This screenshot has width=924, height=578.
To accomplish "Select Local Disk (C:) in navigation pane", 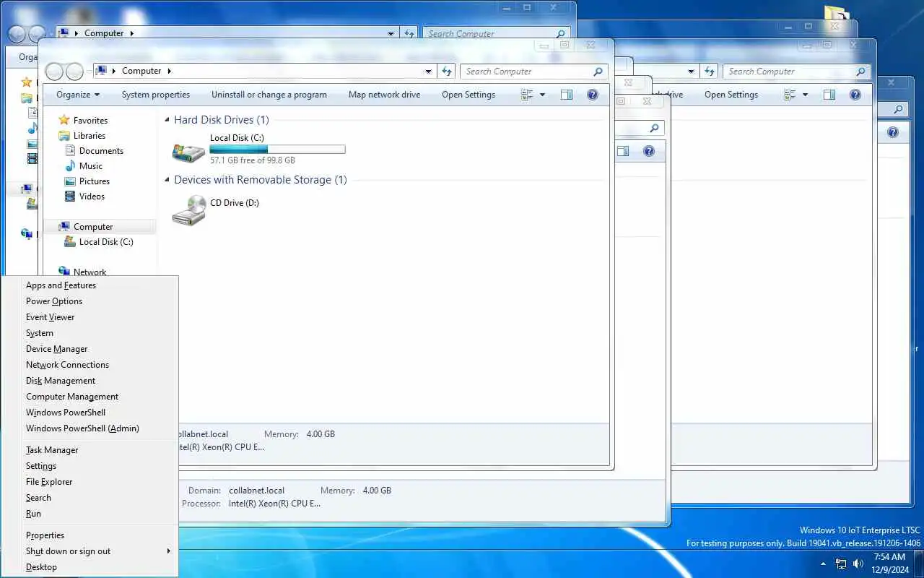I will pos(106,242).
